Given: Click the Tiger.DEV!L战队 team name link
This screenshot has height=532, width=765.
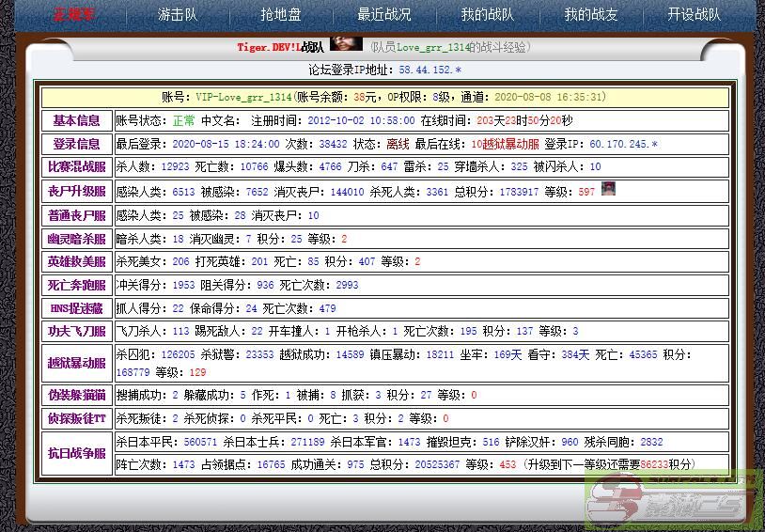Looking at the screenshot, I should pos(280,47).
